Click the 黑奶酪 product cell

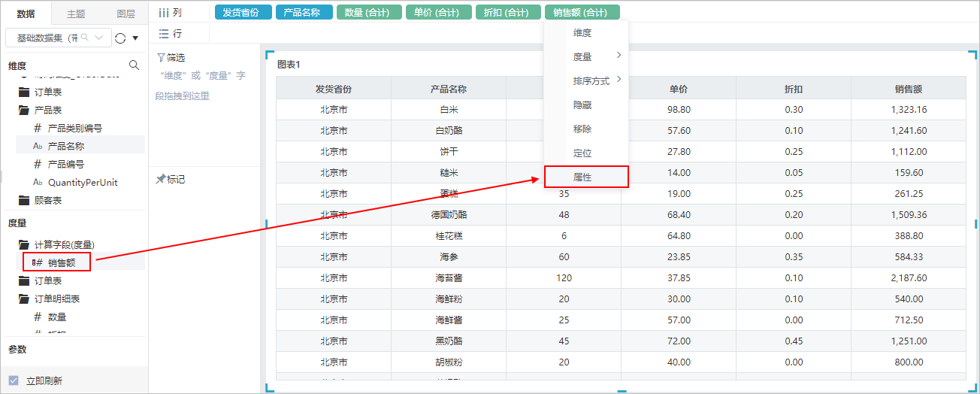449,341
